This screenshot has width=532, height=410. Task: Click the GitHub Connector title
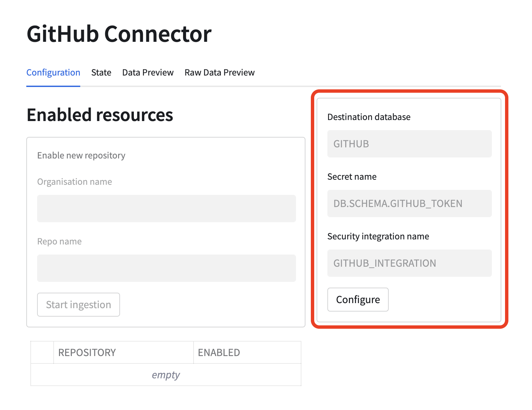[119, 34]
